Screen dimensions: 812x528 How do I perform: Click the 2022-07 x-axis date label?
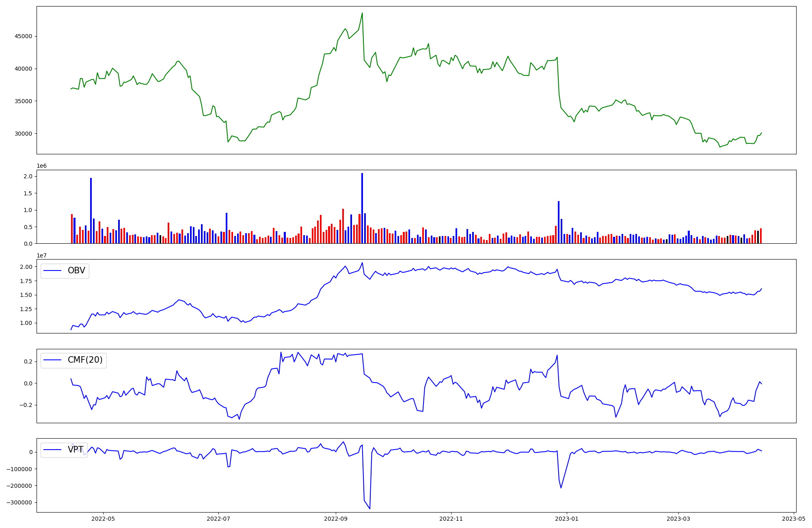pos(218,519)
